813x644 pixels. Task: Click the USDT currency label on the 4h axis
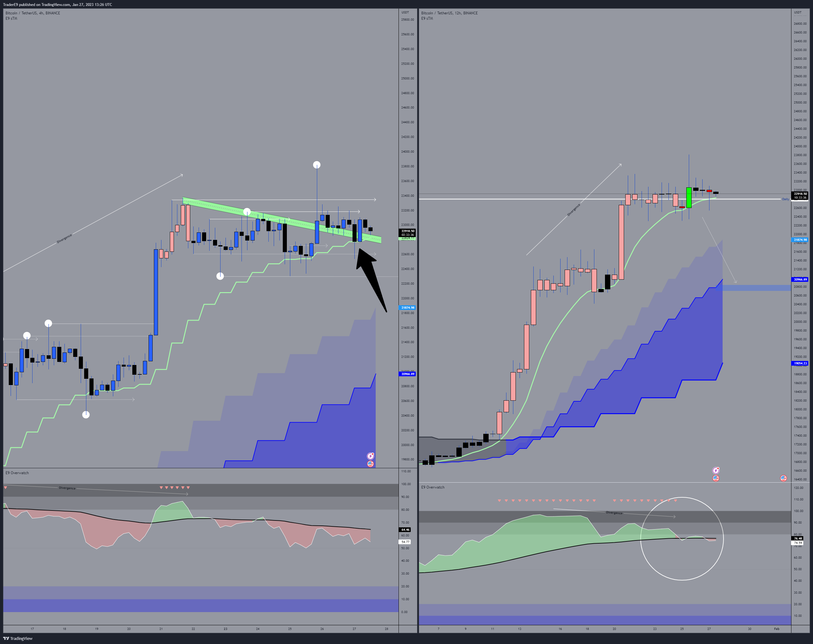[405, 13]
